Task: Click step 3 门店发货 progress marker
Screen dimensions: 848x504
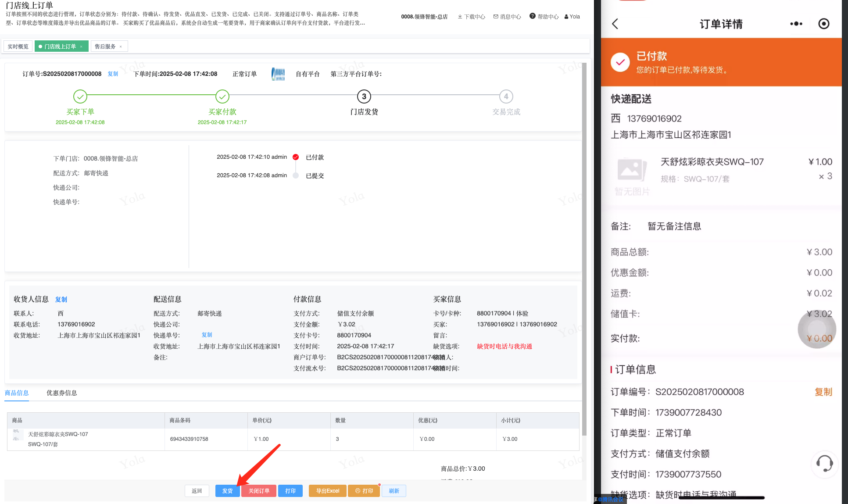Action: click(x=364, y=97)
